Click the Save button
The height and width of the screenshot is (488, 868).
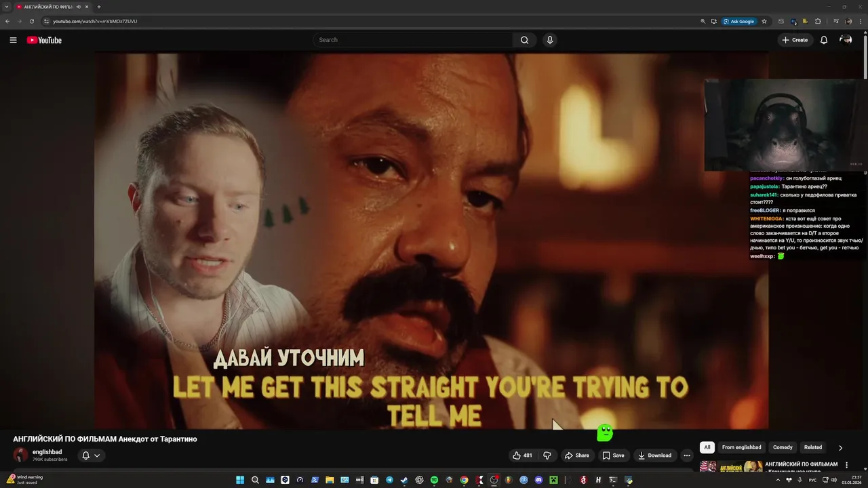(613, 455)
